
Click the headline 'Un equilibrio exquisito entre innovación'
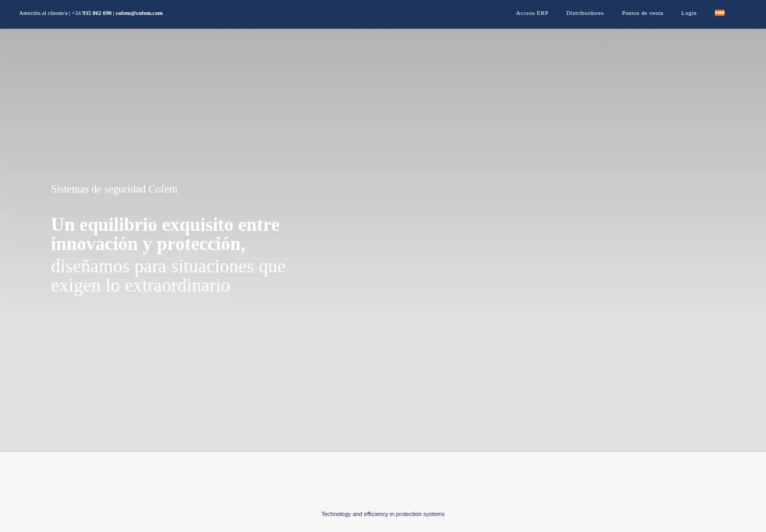pyautogui.click(x=165, y=234)
